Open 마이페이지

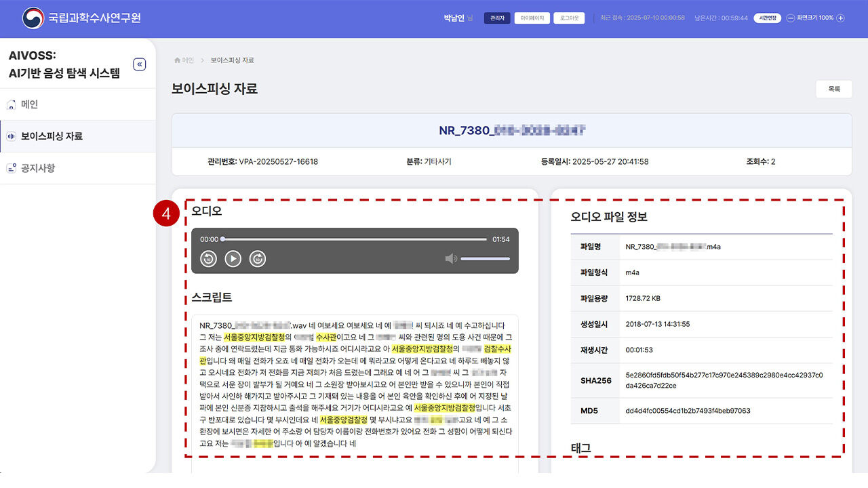[532, 18]
